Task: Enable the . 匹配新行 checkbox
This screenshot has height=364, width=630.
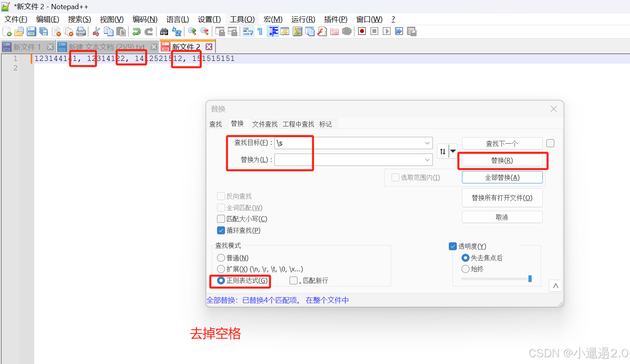Action: coord(293,280)
